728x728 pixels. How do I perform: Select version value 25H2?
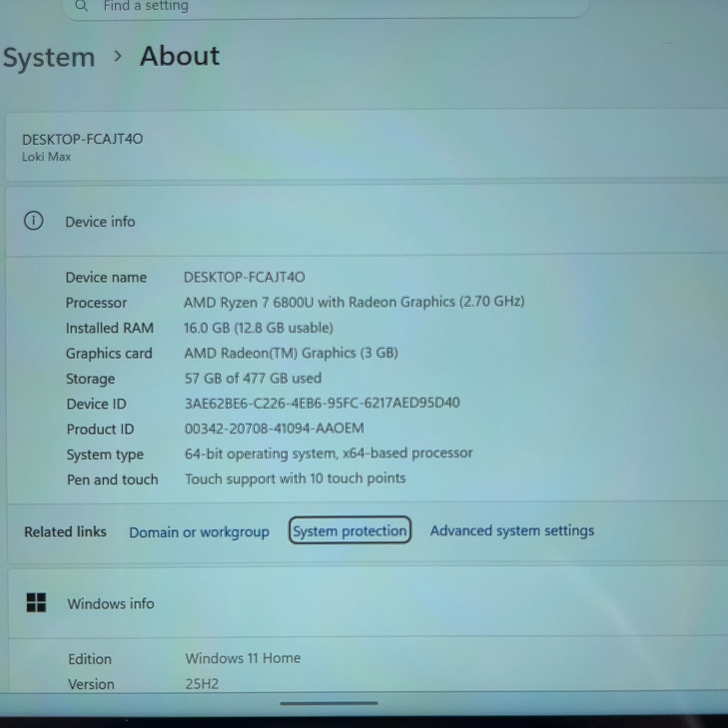(x=202, y=684)
